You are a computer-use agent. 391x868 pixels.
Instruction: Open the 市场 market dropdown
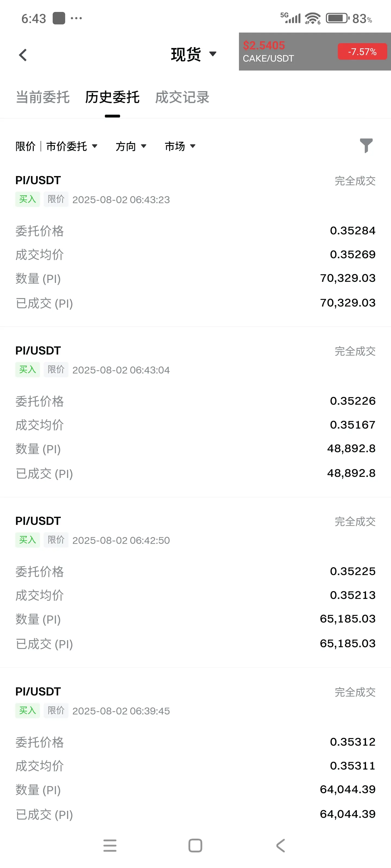click(x=180, y=146)
